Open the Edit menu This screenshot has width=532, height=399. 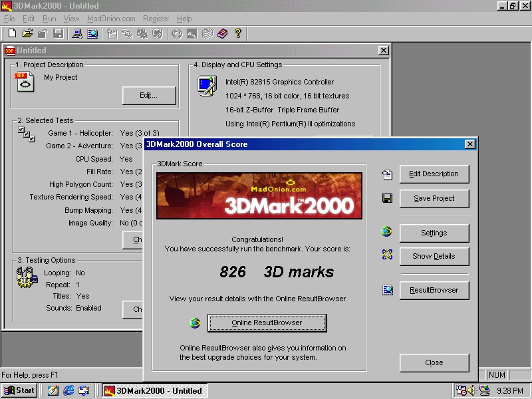[29, 19]
